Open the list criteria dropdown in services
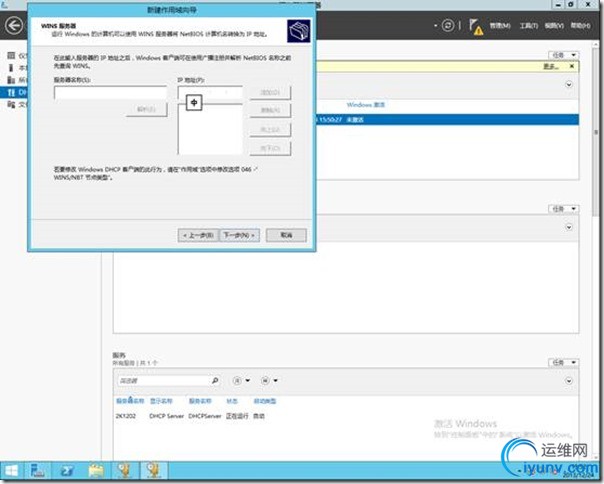Viewport: 604px width, 484px height. click(x=241, y=381)
